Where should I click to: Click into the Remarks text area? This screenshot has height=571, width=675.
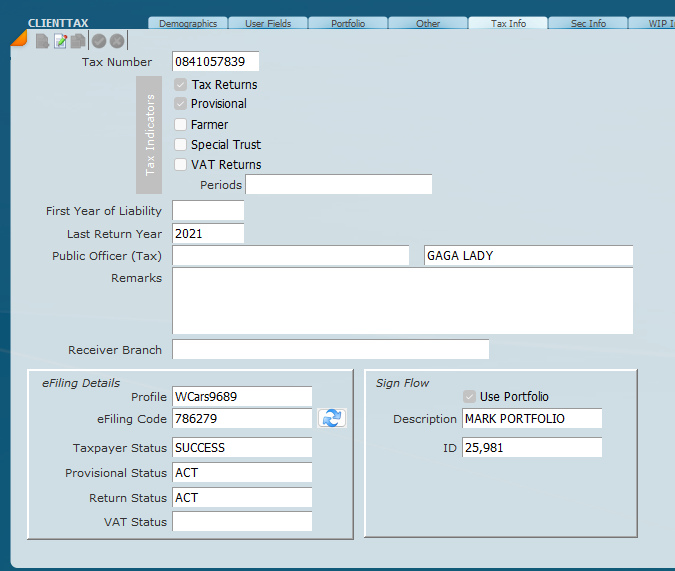pos(402,300)
